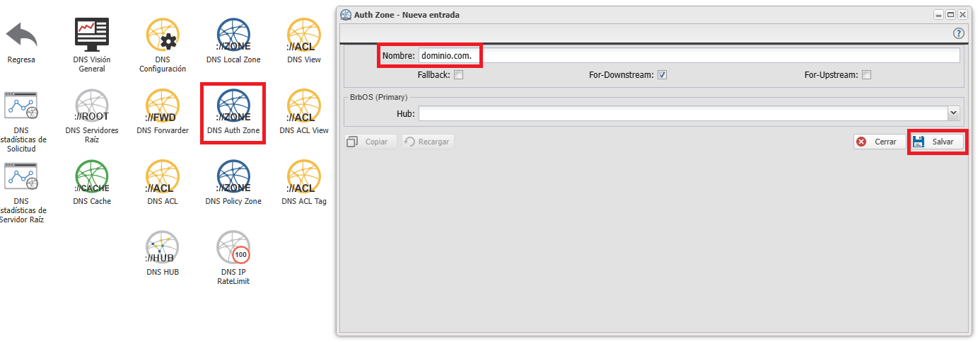This screenshot has height=342, width=980.
Task: Open the DNS Local Zone icon
Action: point(233,36)
